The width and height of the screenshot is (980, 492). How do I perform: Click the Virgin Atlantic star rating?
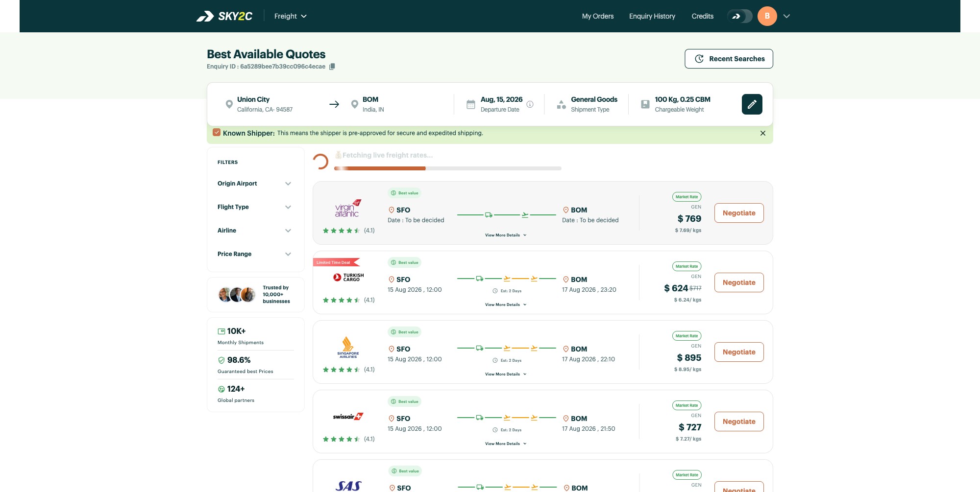pyautogui.click(x=342, y=231)
